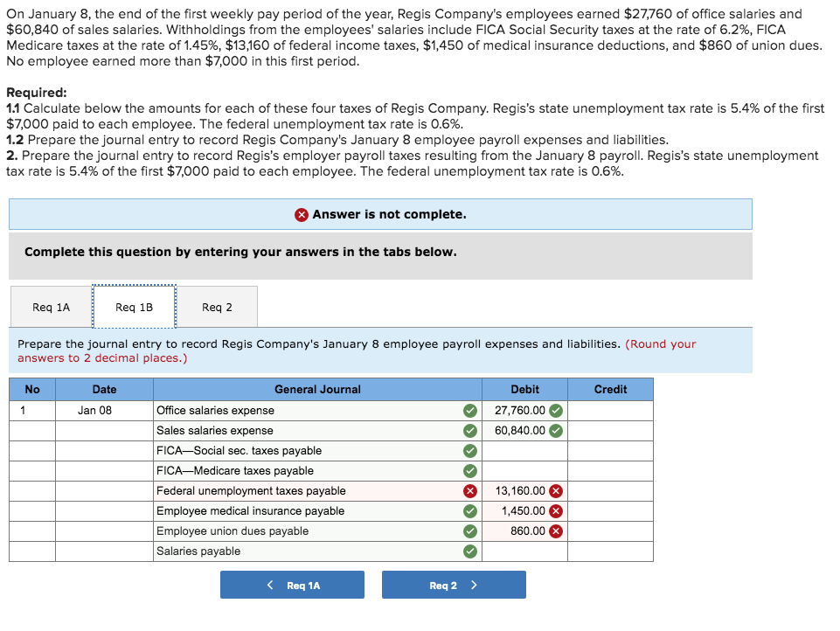Image resolution: width=840 pixels, height=631 pixels.
Task: Click red X next to the 860.00 union dues amount
Action: point(554,530)
